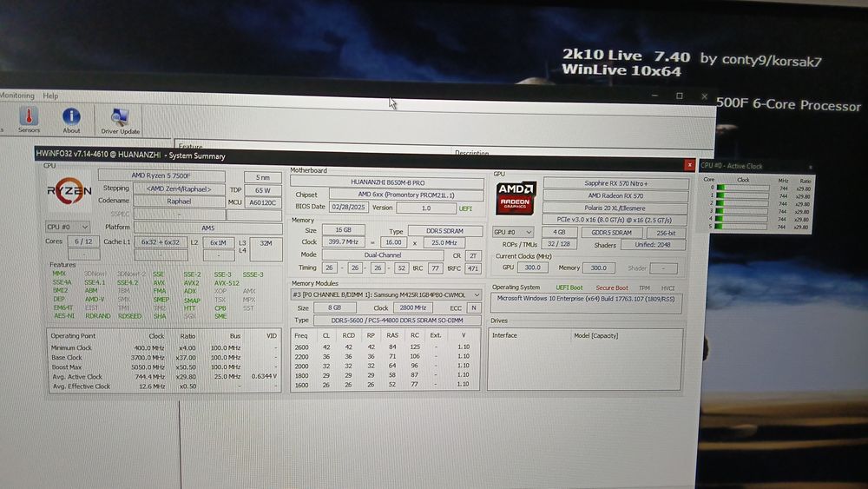
Task: Close the CPU #0 Active Clock window
Action: pos(811,167)
